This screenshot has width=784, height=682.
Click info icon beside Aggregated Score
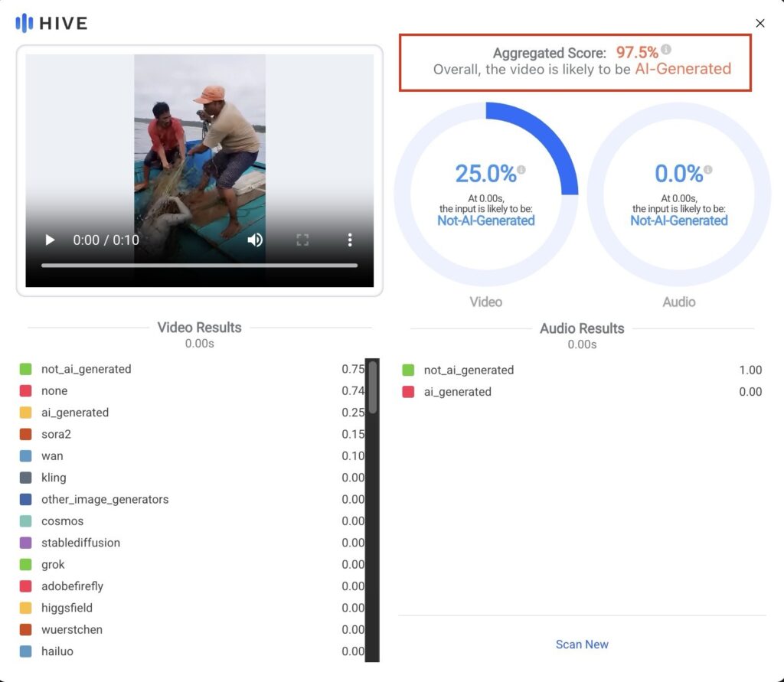(x=666, y=50)
